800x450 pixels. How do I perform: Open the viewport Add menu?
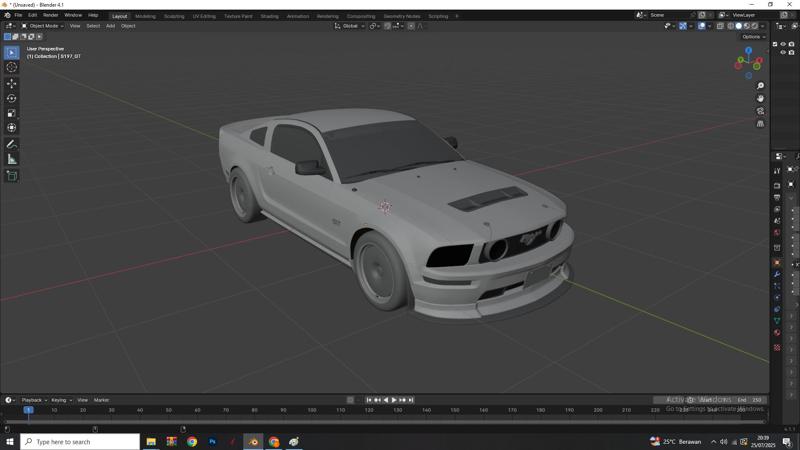tap(110, 26)
